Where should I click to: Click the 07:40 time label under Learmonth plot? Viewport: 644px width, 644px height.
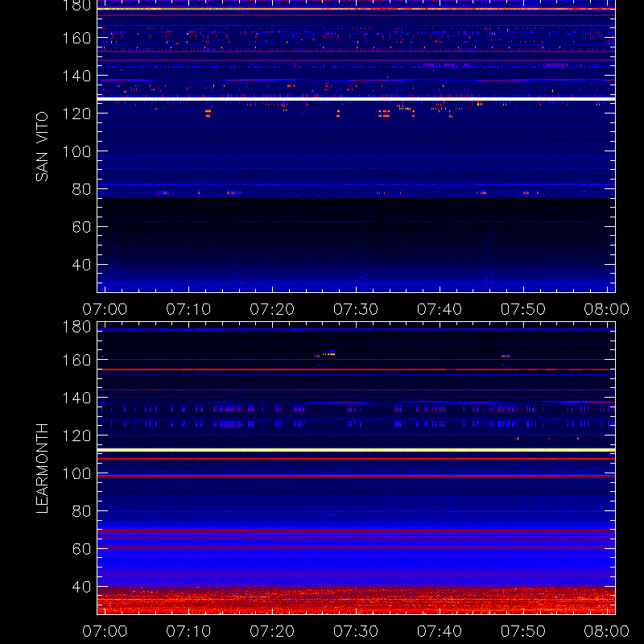pos(440,631)
